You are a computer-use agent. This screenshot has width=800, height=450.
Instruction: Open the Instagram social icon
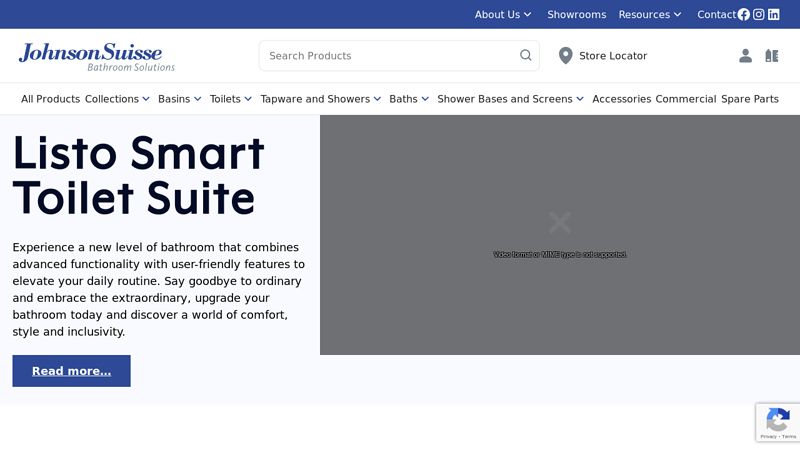point(759,14)
